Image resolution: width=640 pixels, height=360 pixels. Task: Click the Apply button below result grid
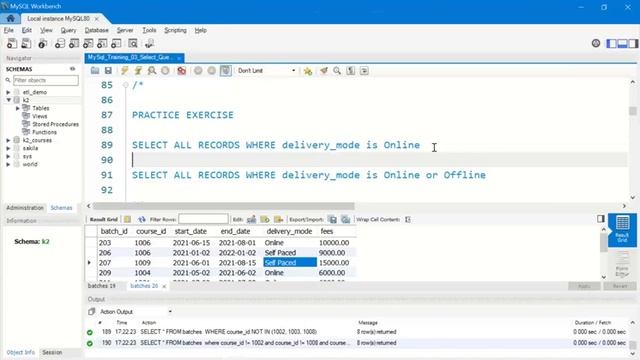click(x=584, y=286)
